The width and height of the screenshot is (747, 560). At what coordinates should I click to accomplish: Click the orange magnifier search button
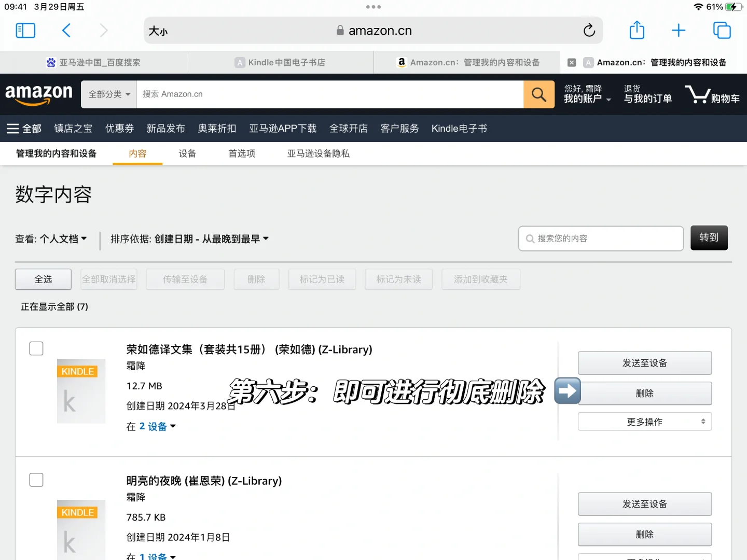[539, 94]
